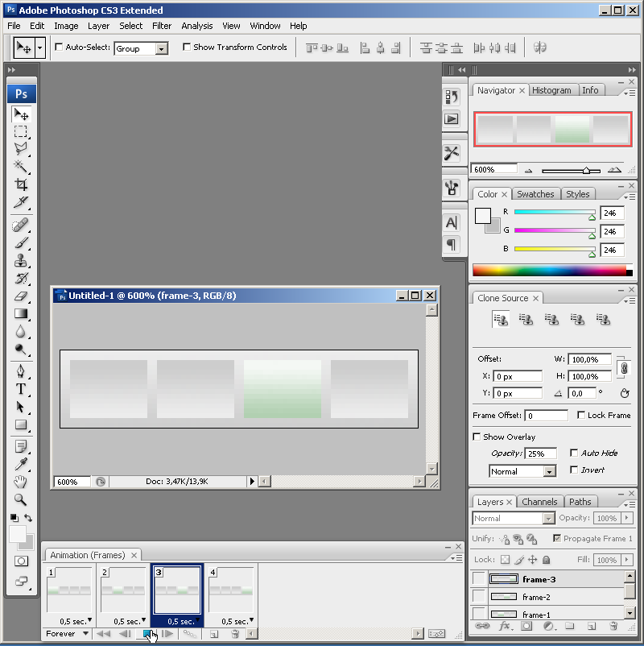This screenshot has width=644, height=646.
Task: Duplicate the selected animation frame
Action: pos(213,634)
